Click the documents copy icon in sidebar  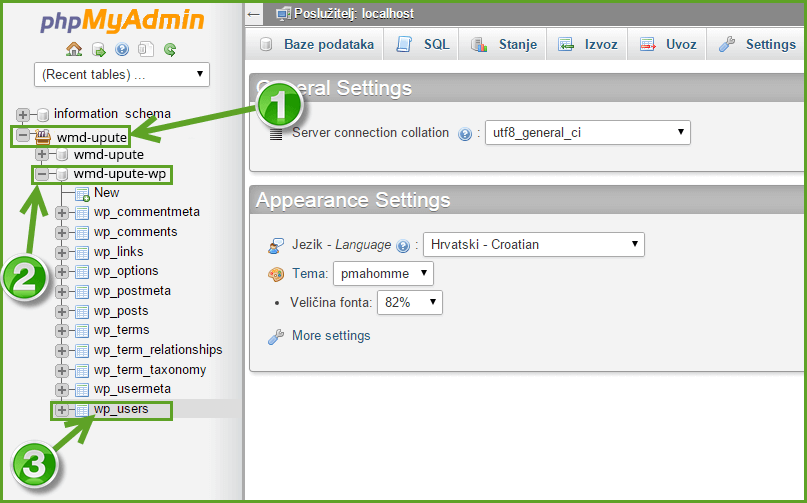pos(146,49)
